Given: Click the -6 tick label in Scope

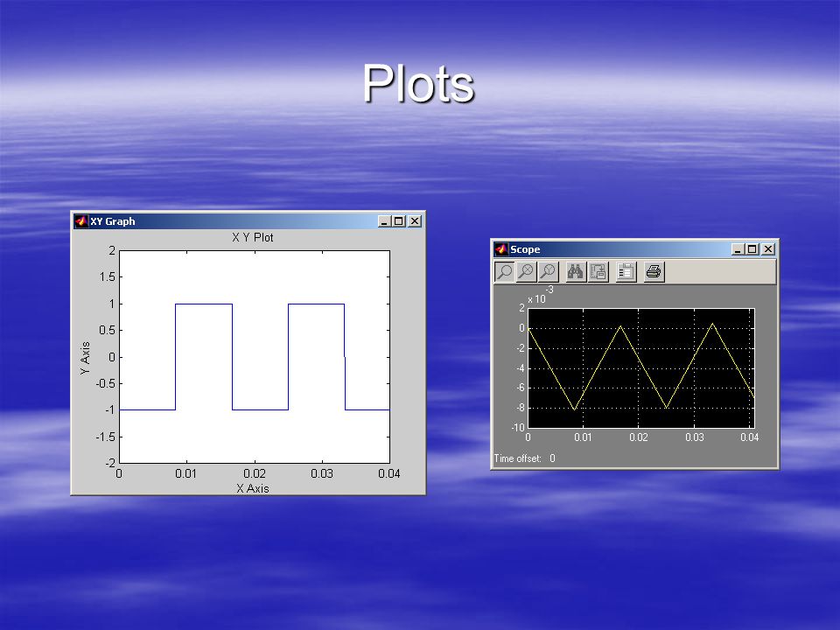Looking at the screenshot, I should tap(520, 388).
